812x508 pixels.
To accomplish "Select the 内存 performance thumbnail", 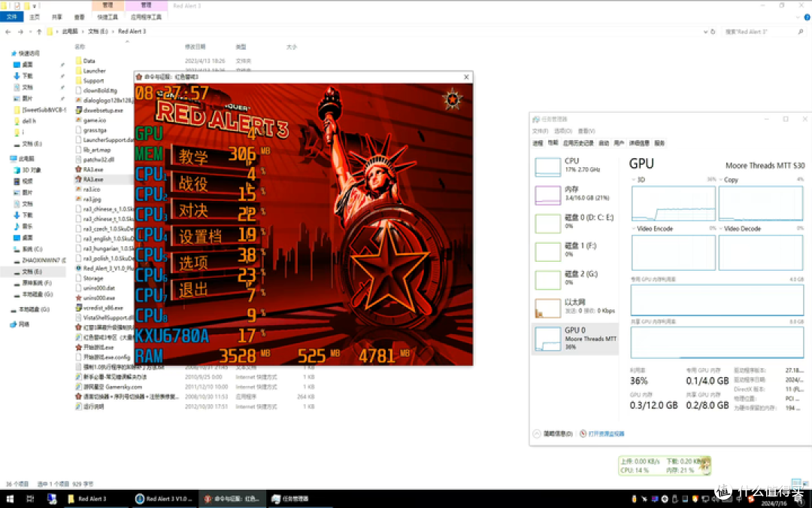I will [x=548, y=196].
